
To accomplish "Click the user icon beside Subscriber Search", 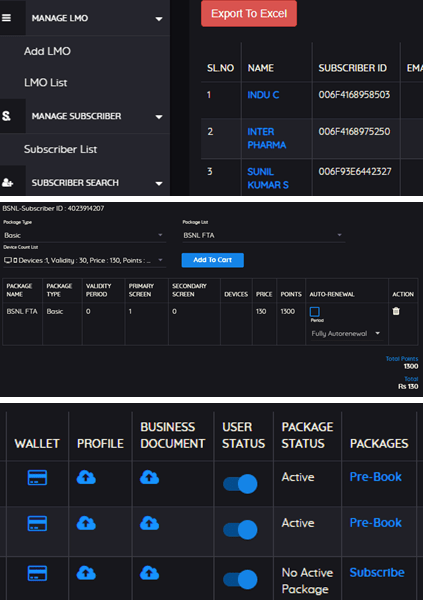I will tap(7, 183).
